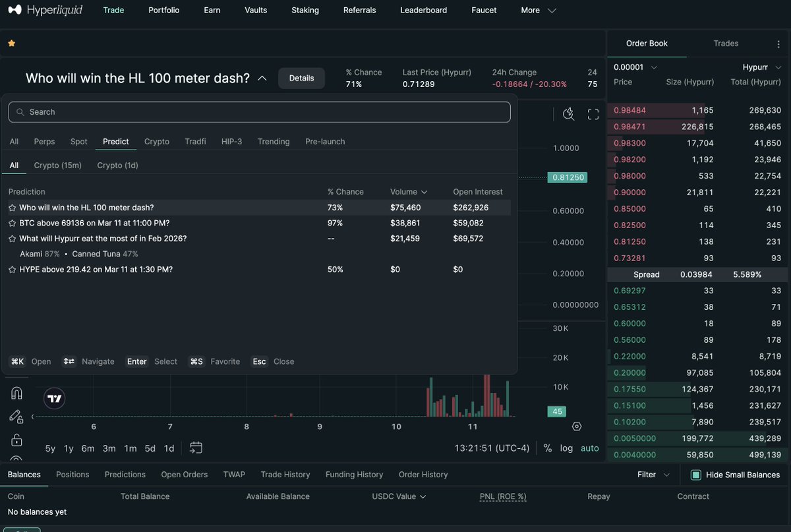Viewport: 791px width, 532px height.
Task: Select HYPE above 219.42 prediction row
Action: [x=260, y=270]
